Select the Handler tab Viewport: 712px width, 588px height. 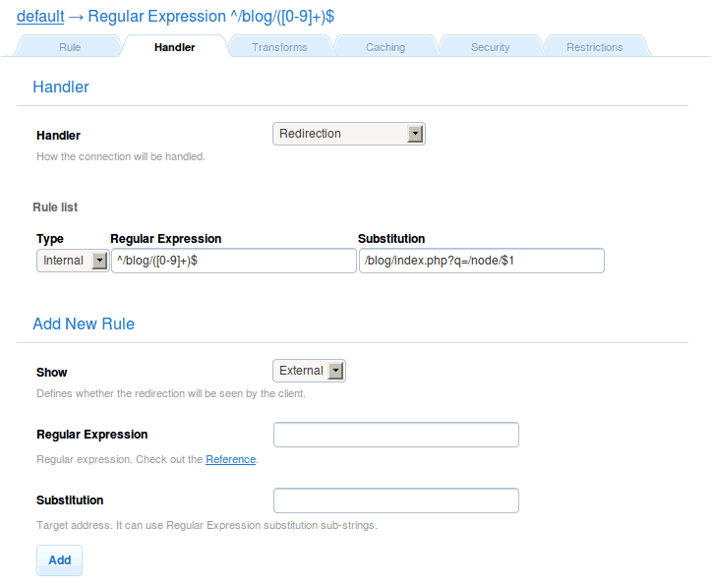pos(174,47)
